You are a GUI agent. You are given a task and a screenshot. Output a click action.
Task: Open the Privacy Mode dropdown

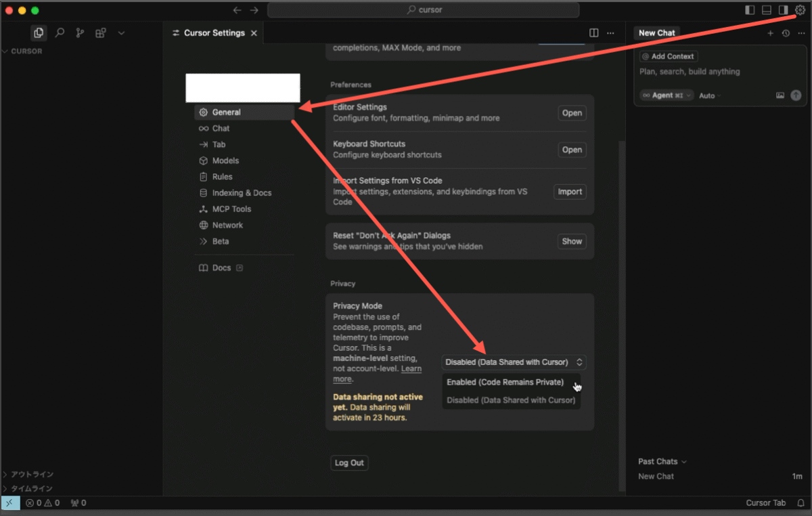pyautogui.click(x=514, y=362)
